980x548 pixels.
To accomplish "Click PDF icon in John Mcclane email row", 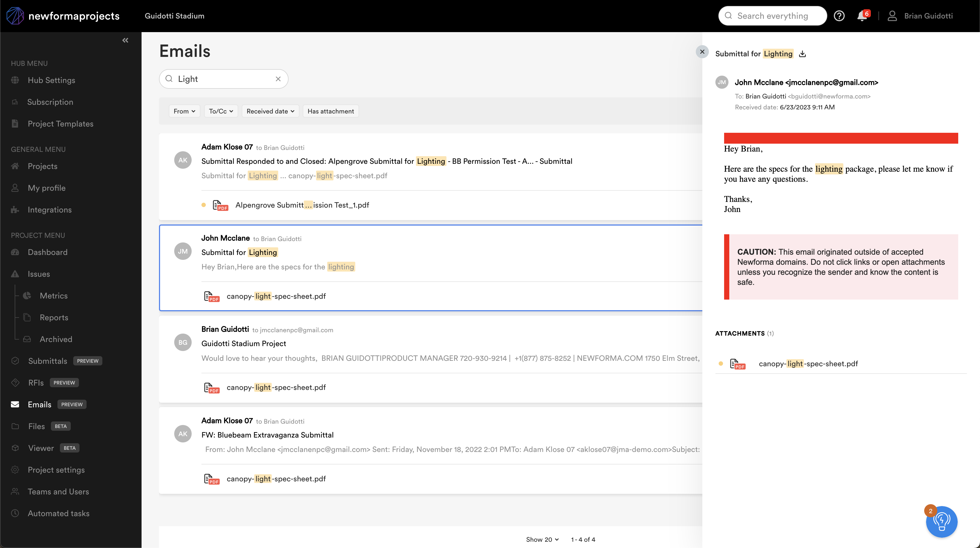I will point(212,297).
